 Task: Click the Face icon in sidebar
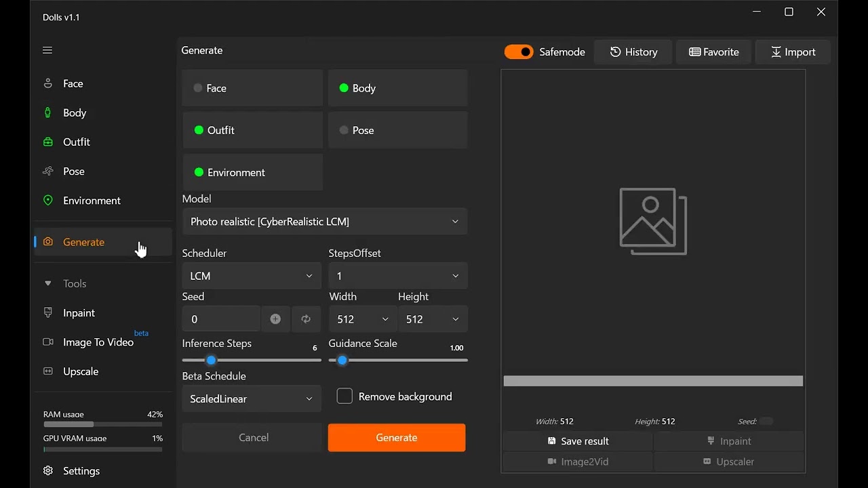tap(48, 83)
